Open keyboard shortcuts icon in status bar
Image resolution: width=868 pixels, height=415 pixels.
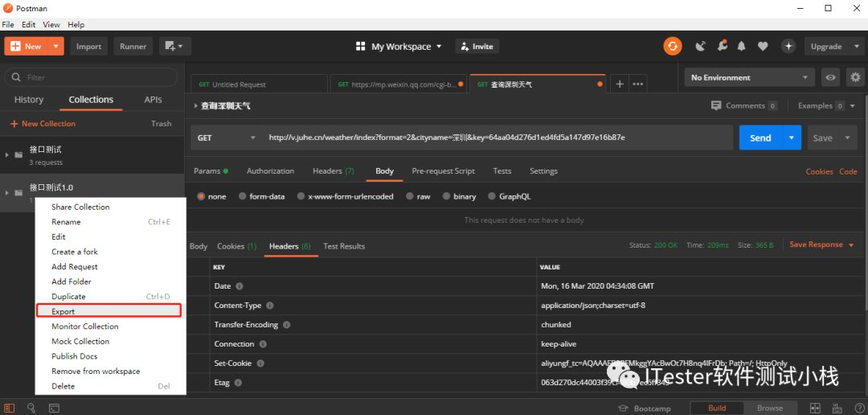coord(837,408)
